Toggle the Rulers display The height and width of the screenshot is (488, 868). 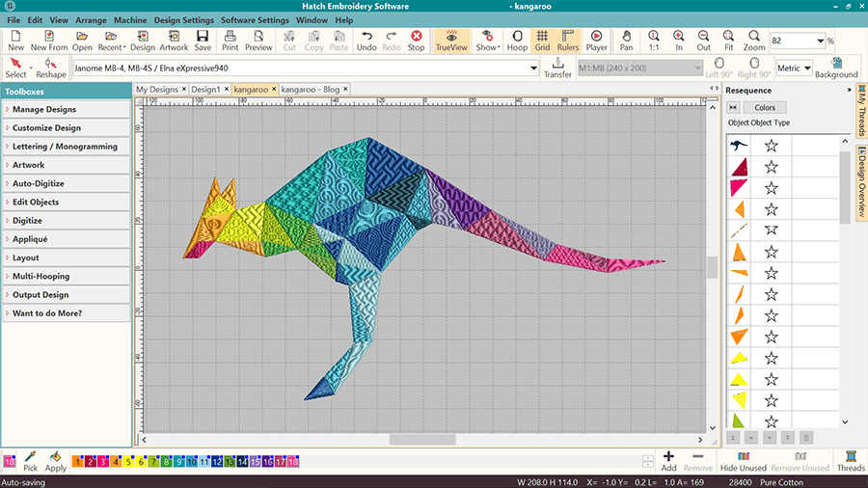click(x=568, y=40)
